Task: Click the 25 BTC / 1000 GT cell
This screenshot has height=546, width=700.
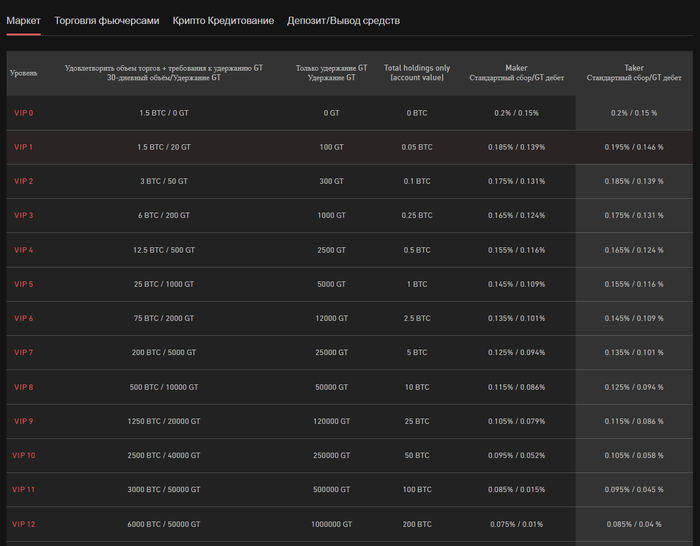Action: (163, 284)
